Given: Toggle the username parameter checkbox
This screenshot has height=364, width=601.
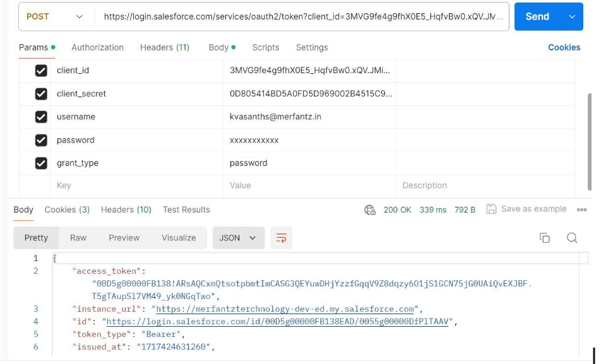Looking at the screenshot, I should point(41,117).
